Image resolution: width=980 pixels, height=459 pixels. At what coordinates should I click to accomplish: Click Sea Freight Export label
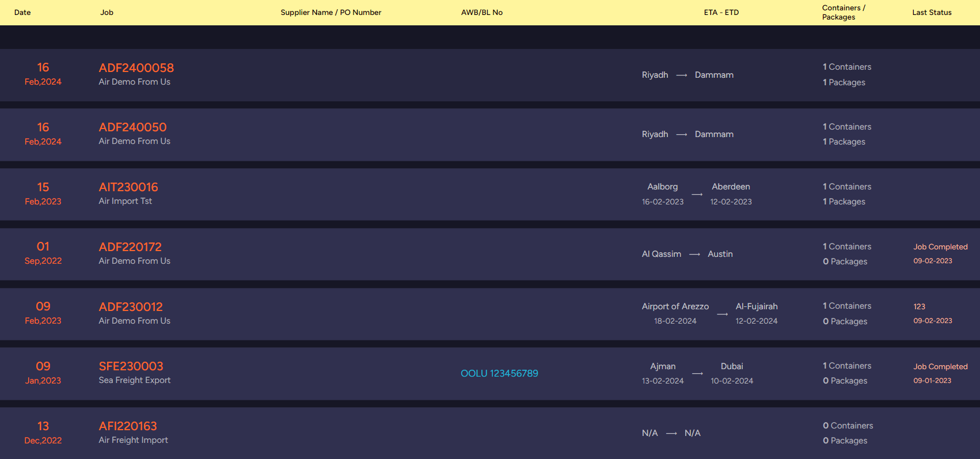click(134, 380)
